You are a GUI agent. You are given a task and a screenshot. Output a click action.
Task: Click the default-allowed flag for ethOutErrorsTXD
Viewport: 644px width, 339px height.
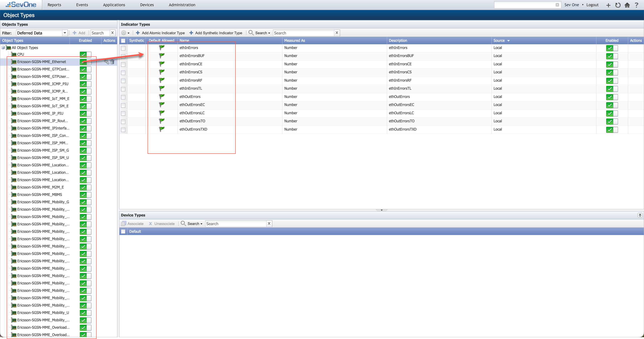pyautogui.click(x=162, y=129)
